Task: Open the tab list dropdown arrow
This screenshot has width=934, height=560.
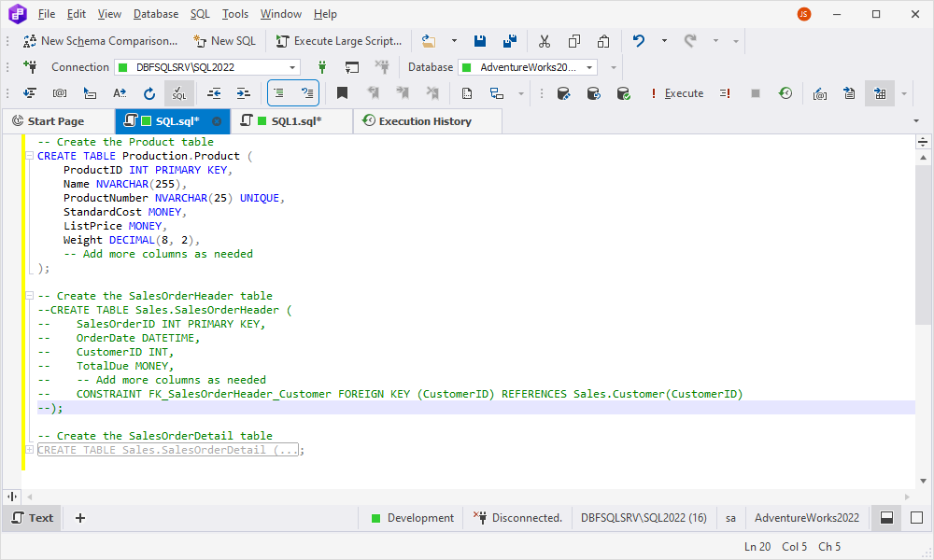Action: click(916, 121)
